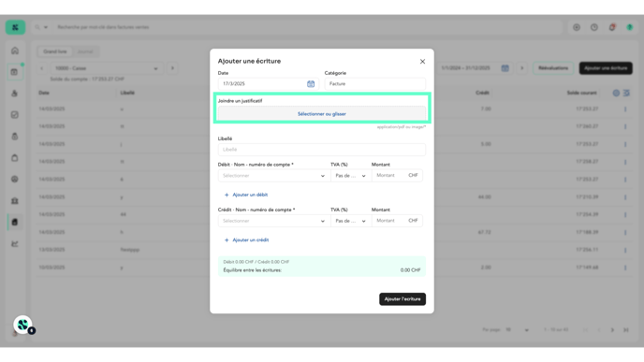Open row menu for balance 17'256.11
Screen dimensions: 644x362
(x=625, y=250)
